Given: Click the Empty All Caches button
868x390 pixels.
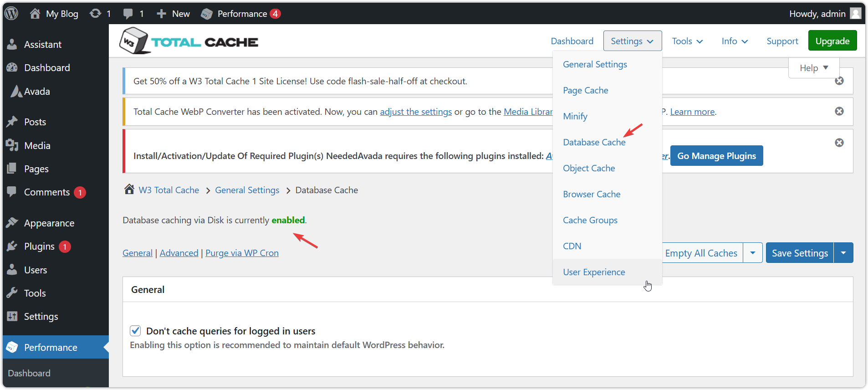Looking at the screenshot, I should [x=701, y=253].
